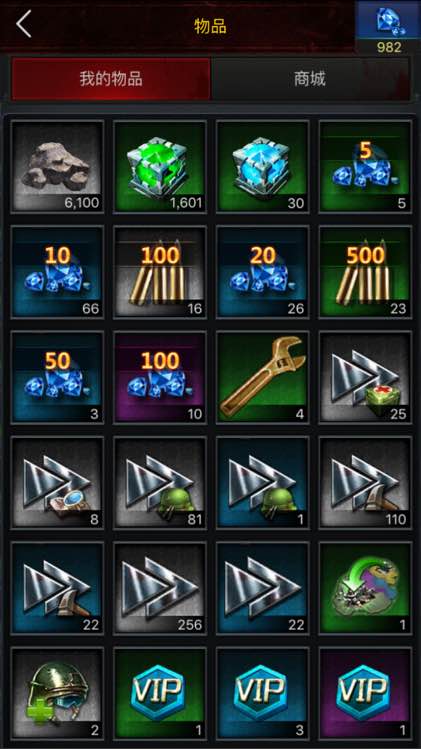Choose the research speedup with magnifier
The width and height of the screenshot is (421, 750).
57,482
